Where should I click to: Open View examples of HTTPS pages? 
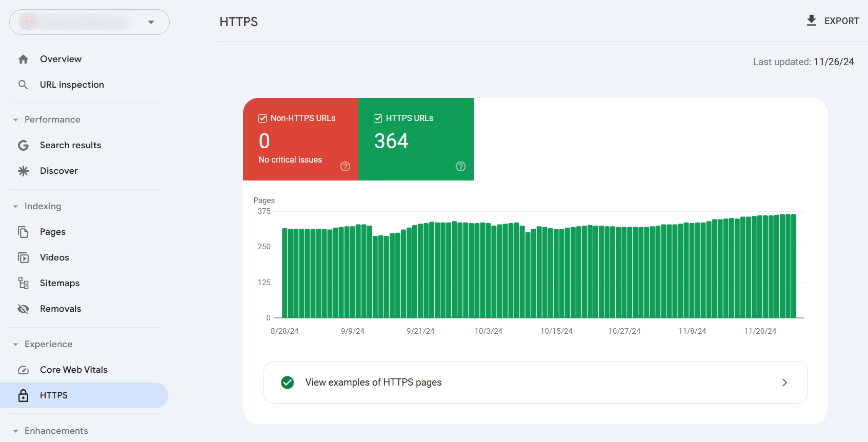[x=535, y=383]
